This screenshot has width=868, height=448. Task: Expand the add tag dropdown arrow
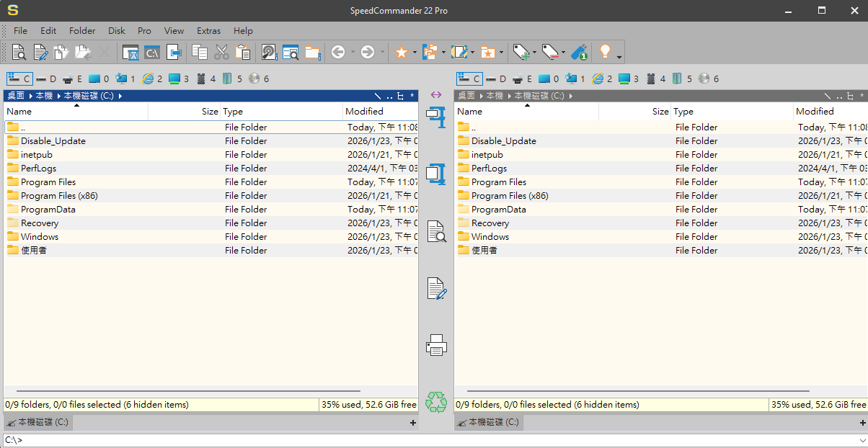coord(534,52)
